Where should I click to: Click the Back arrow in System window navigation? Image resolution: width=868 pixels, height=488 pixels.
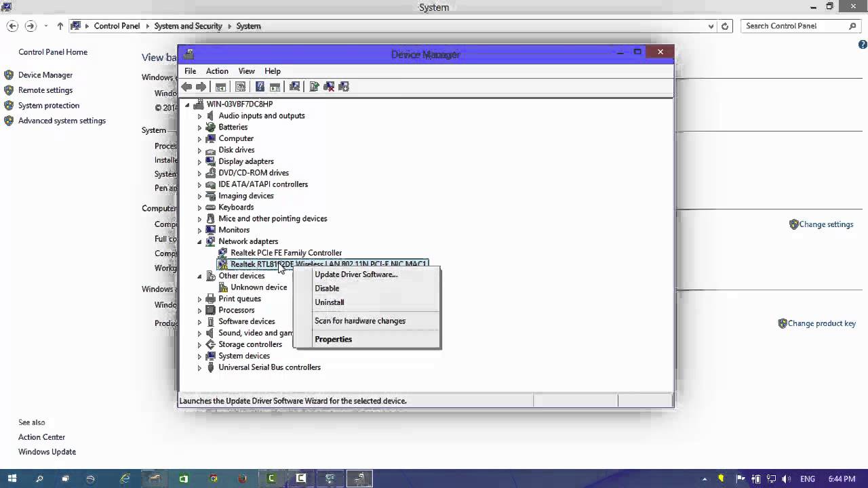point(12,26)
